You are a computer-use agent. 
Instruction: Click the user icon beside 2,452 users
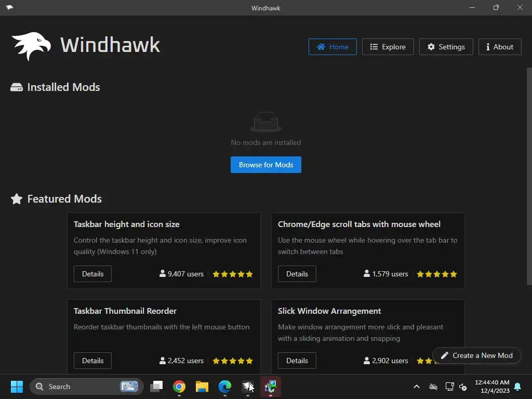tap(163, 361)
